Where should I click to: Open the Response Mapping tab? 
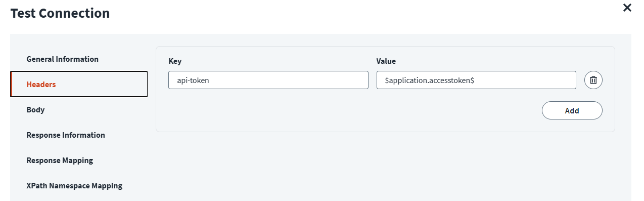tap(60, 160)
